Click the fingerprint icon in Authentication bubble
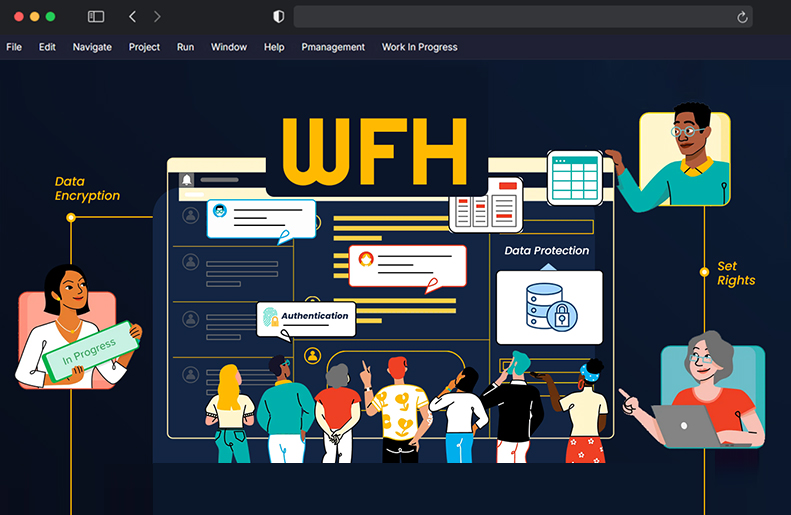Image resolution: width=791 pixels, height=515 pixels. (x=271, y=317)
